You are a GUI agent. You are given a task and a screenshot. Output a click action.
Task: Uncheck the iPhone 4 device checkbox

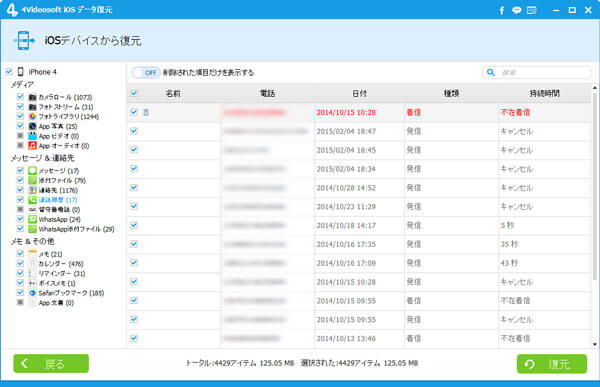pos(9,72)
